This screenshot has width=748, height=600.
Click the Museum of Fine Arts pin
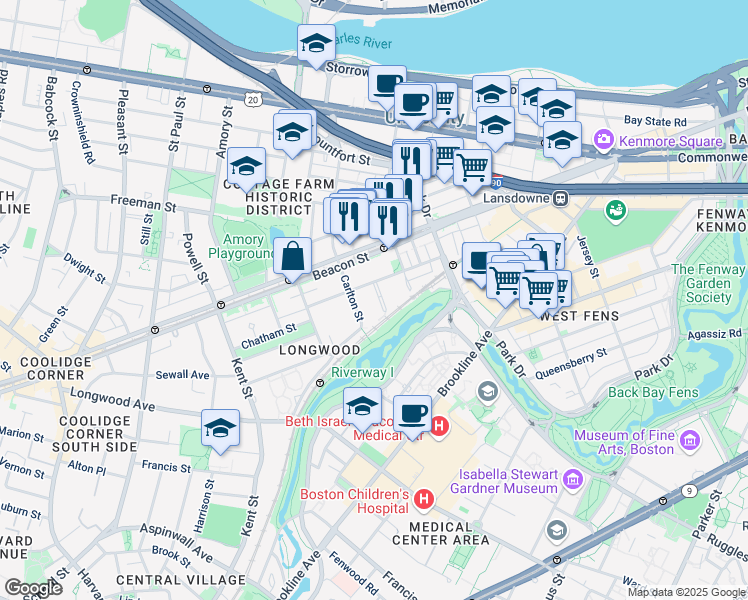pyautogui.click(x=690, y=440)
